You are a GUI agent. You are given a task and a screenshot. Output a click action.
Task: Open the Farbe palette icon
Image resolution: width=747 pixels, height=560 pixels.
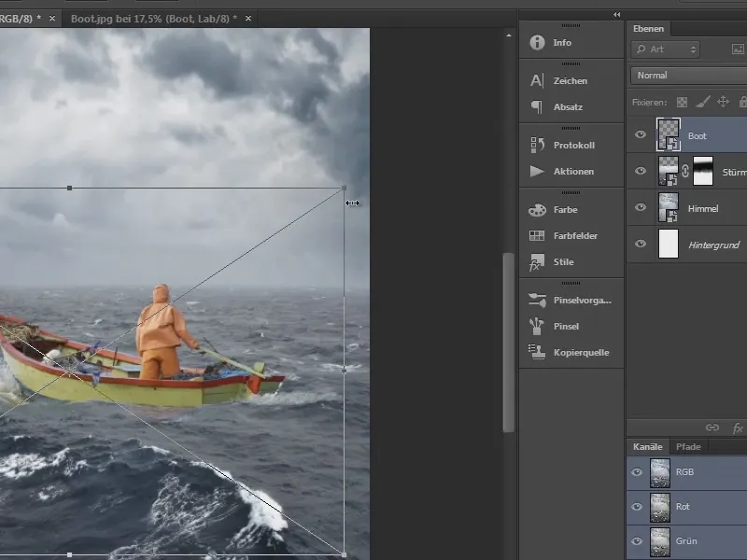pos(537,209)
